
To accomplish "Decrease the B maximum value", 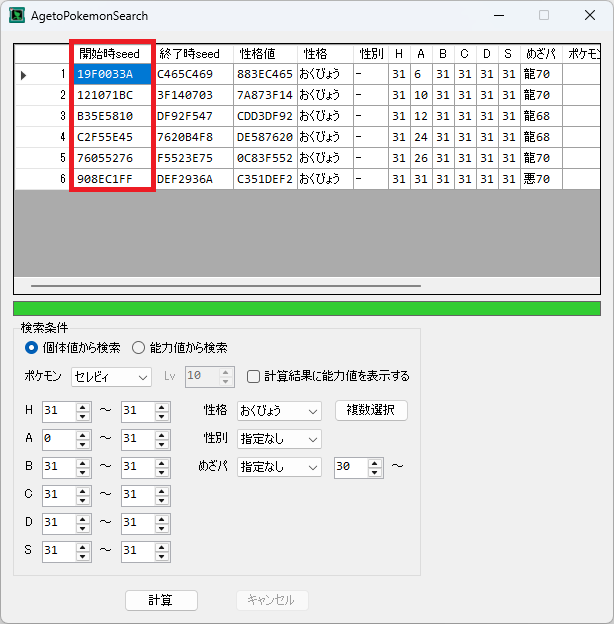I will 161,472.
